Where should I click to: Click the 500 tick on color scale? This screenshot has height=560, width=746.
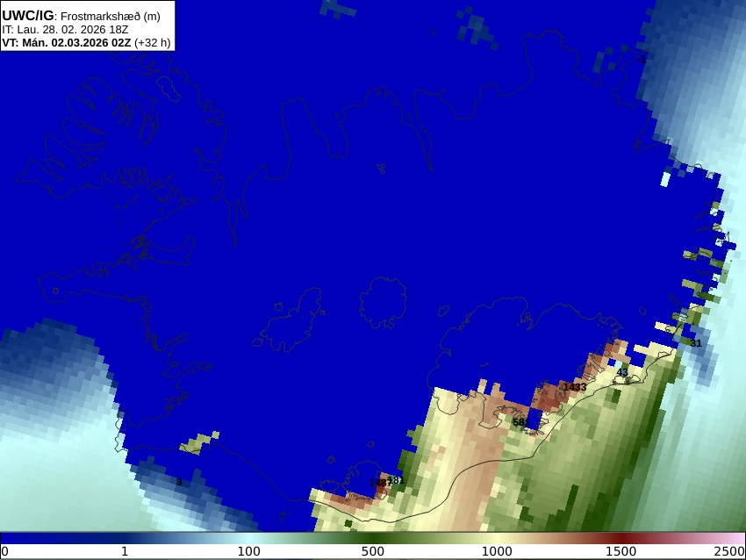[x=373, y=551]
